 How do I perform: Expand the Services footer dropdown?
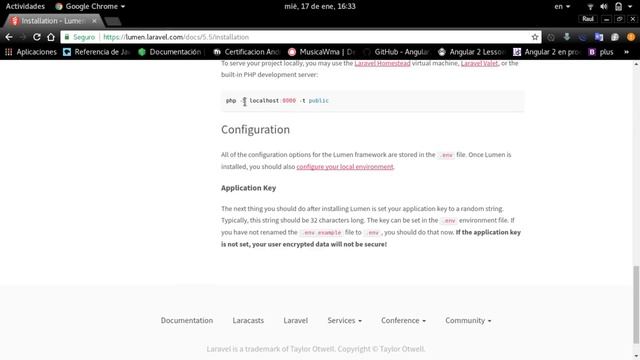click(344, 320)
